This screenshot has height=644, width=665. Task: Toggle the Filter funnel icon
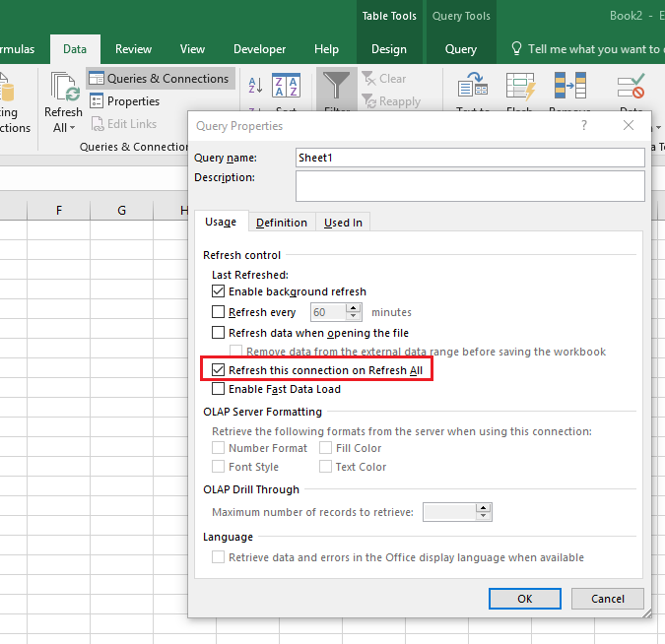pos(337,86)
